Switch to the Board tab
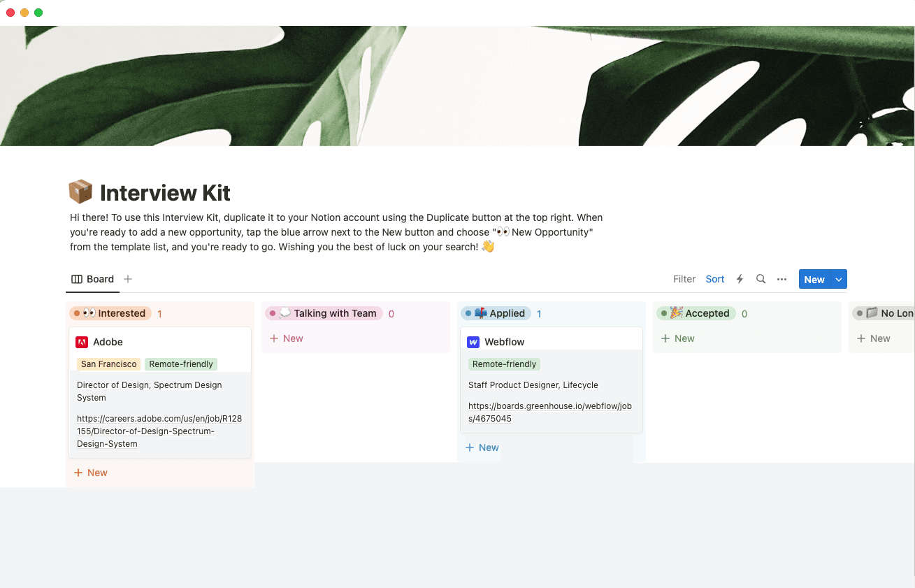This screenshot has width=915, height=588. coord(99,278)
